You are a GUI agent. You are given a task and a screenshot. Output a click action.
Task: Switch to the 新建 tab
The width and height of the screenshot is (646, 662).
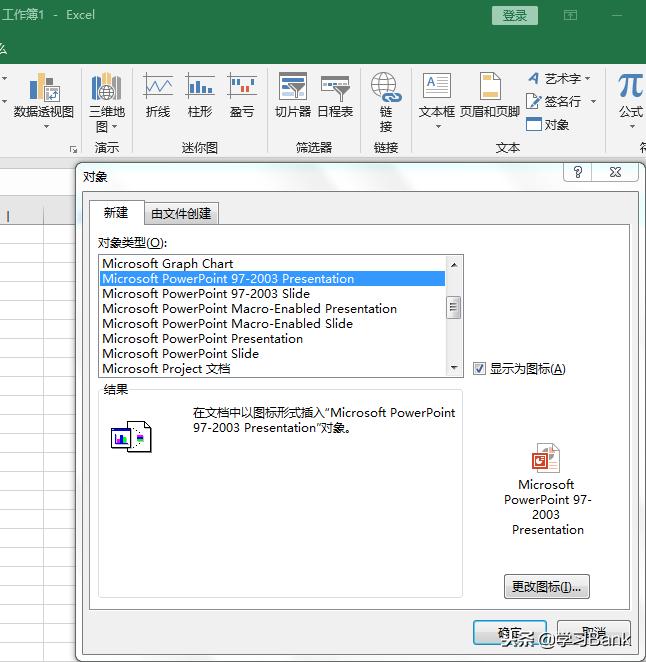point(116,212)
